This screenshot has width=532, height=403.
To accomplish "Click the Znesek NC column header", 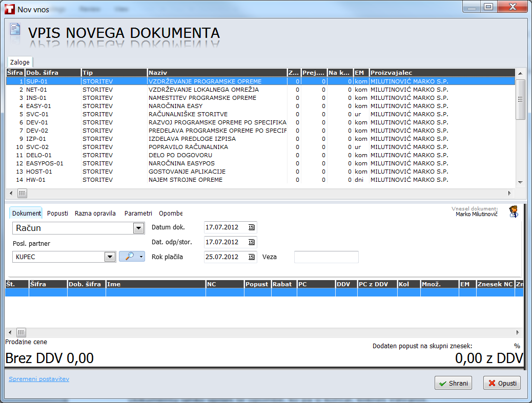I will (x=496, y=284).
